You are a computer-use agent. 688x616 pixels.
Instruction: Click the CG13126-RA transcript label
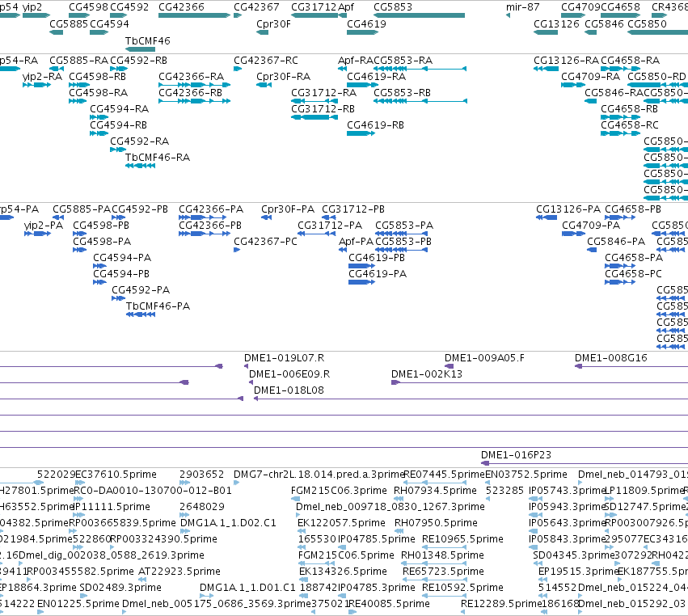[566, 61]
